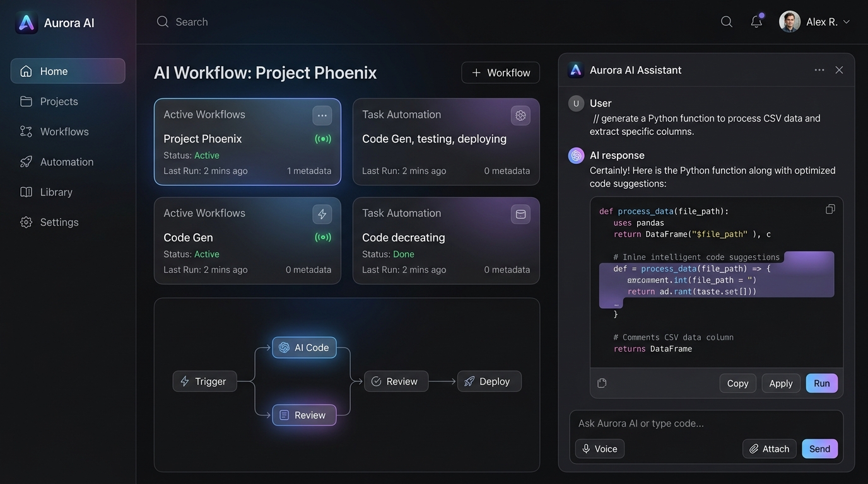Open the gear icon on the Code Gen, testing, deploying card
Viewport: 868px width, 484px height.
[520, 115]
